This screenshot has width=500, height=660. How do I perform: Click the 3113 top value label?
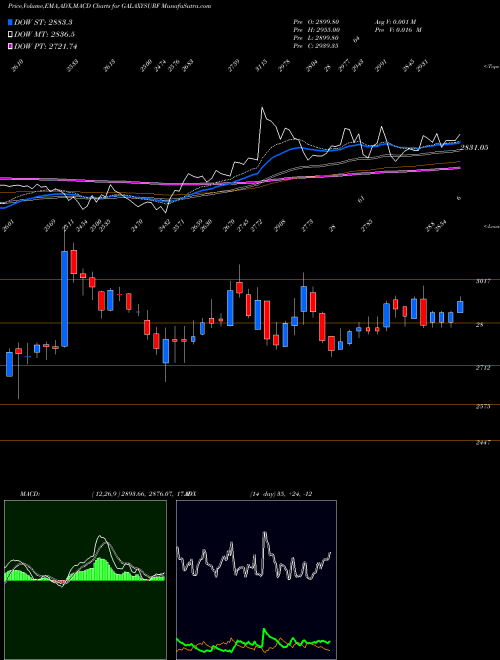[x=261, y=66]
